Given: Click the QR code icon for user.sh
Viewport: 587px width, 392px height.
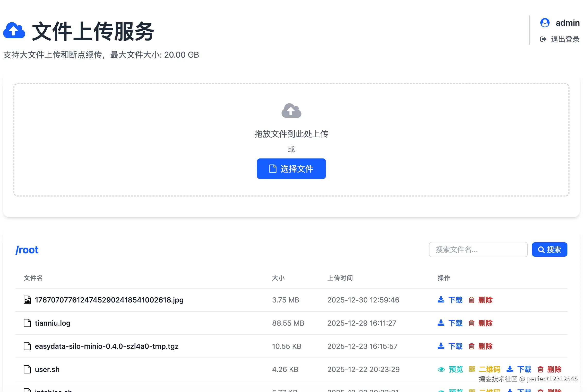Looking at the screenshot, I should coord(472,369).
